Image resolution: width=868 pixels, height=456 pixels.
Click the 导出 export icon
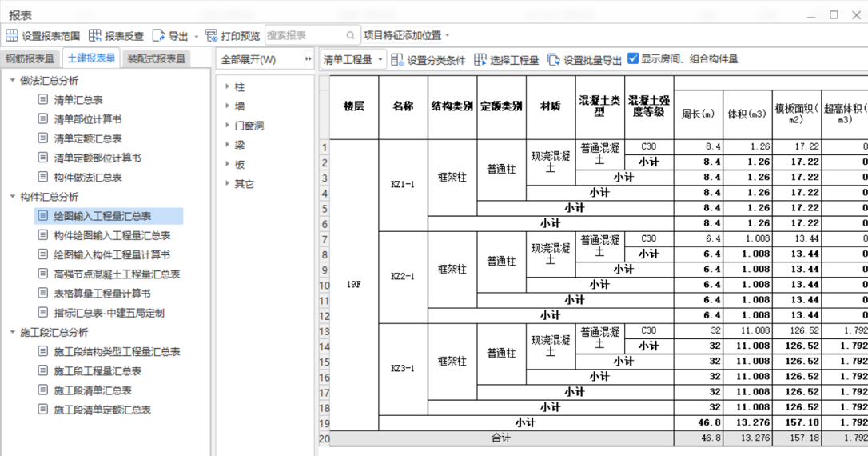159,36
